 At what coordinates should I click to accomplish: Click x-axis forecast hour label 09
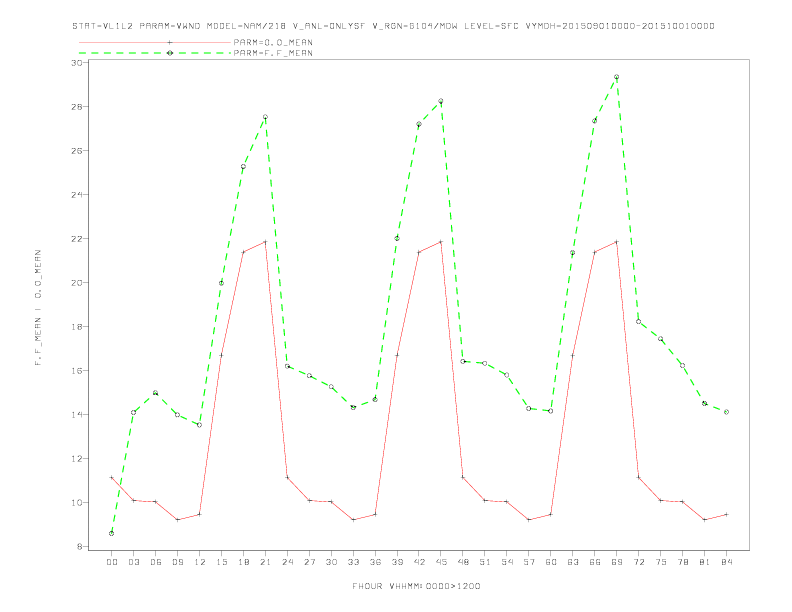pos(177,562)
